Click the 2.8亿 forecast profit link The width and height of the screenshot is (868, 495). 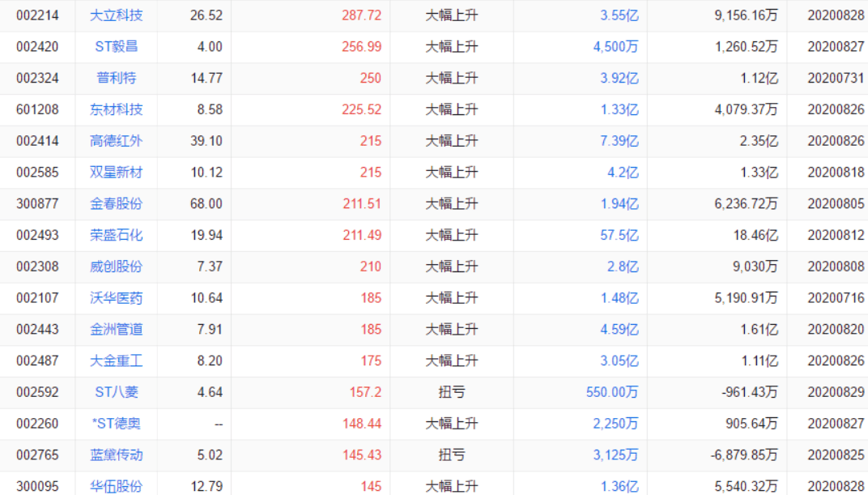[623, 267]
